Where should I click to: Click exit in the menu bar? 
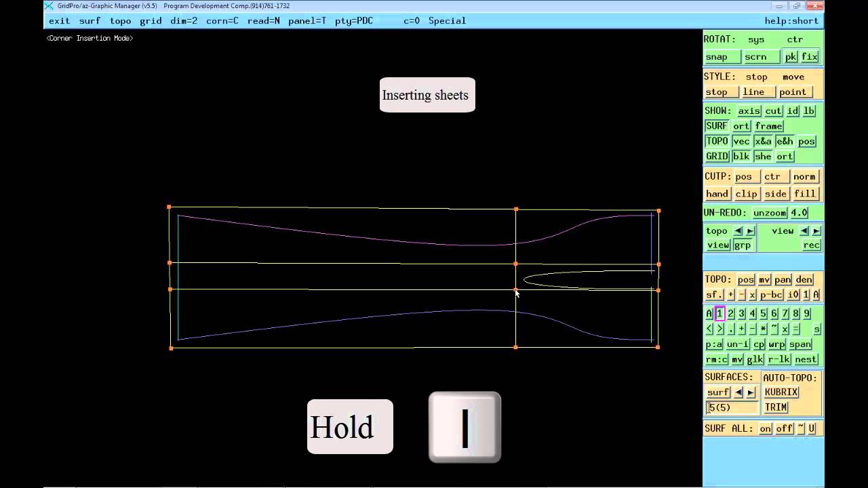point(60,21)
